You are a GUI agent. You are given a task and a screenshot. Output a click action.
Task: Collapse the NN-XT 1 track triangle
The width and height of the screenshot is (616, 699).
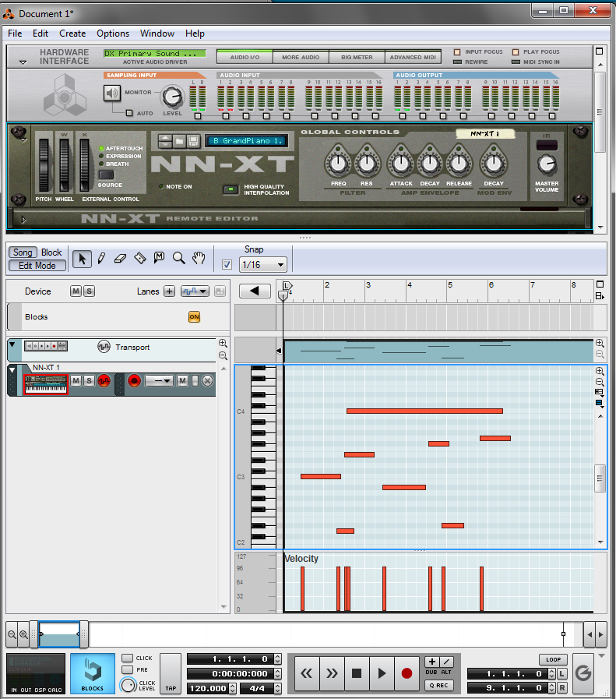coord(12,370)
